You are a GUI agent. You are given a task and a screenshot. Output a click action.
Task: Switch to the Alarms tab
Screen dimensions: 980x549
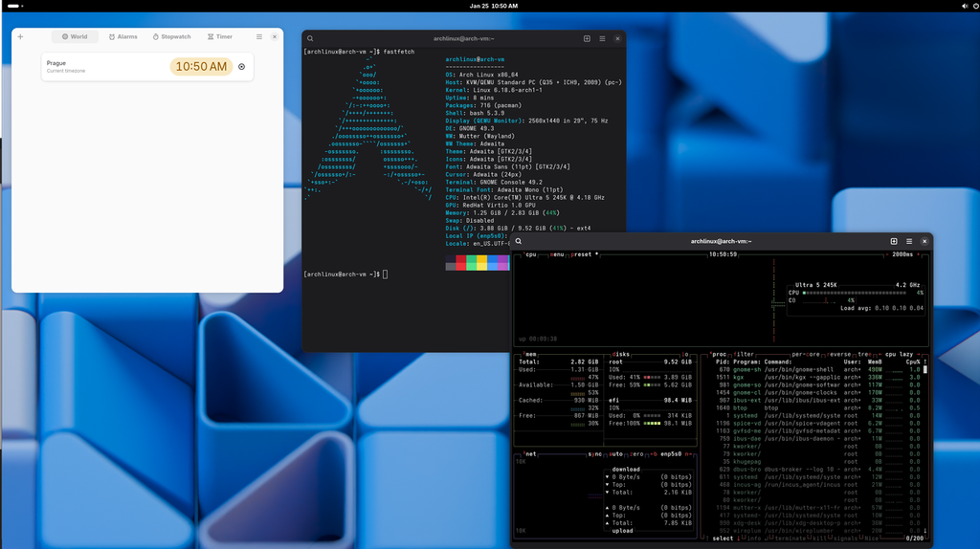(x=123, y=37)
